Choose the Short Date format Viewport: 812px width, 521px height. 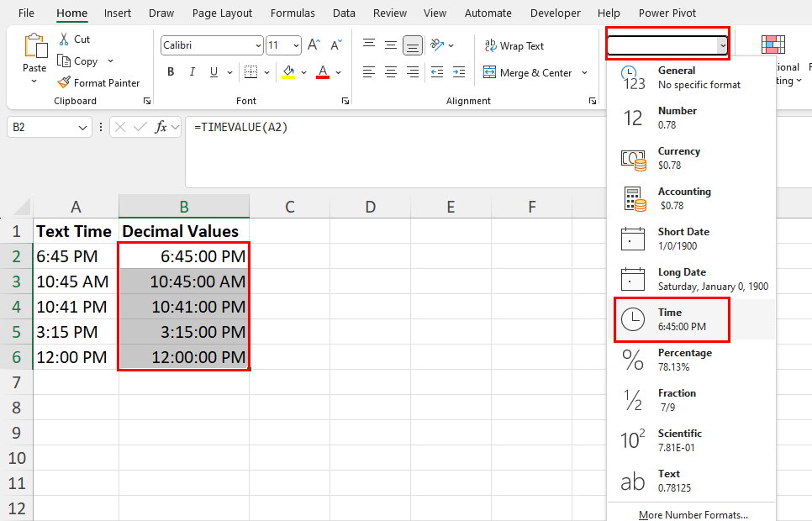691,239
